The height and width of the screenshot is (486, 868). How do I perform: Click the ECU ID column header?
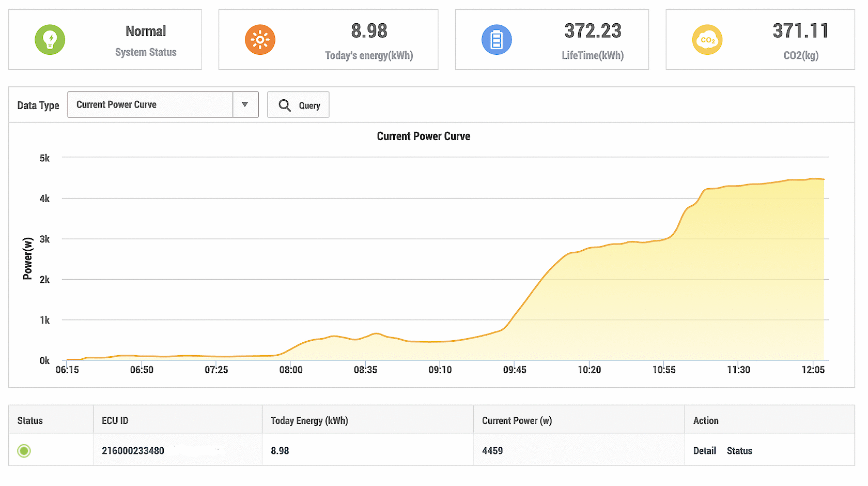point(115,420)
